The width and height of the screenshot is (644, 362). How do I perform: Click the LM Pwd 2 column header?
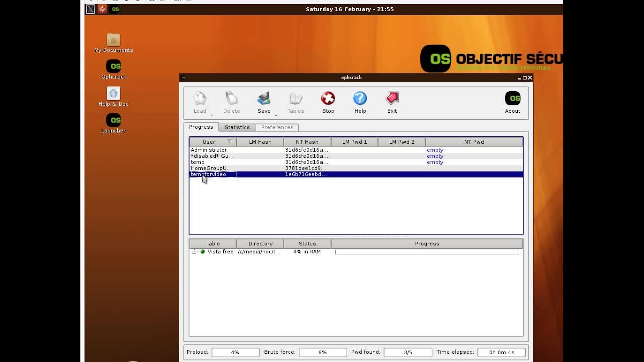(402, 142)
